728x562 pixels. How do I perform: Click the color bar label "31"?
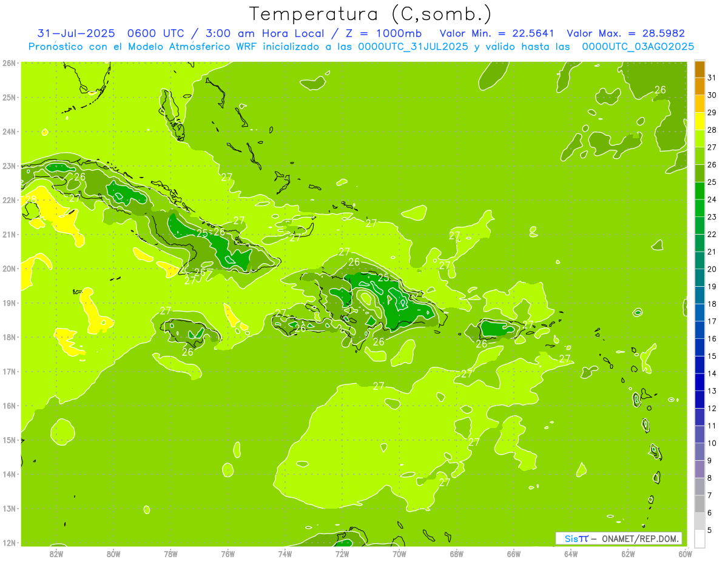pos(712,78)
